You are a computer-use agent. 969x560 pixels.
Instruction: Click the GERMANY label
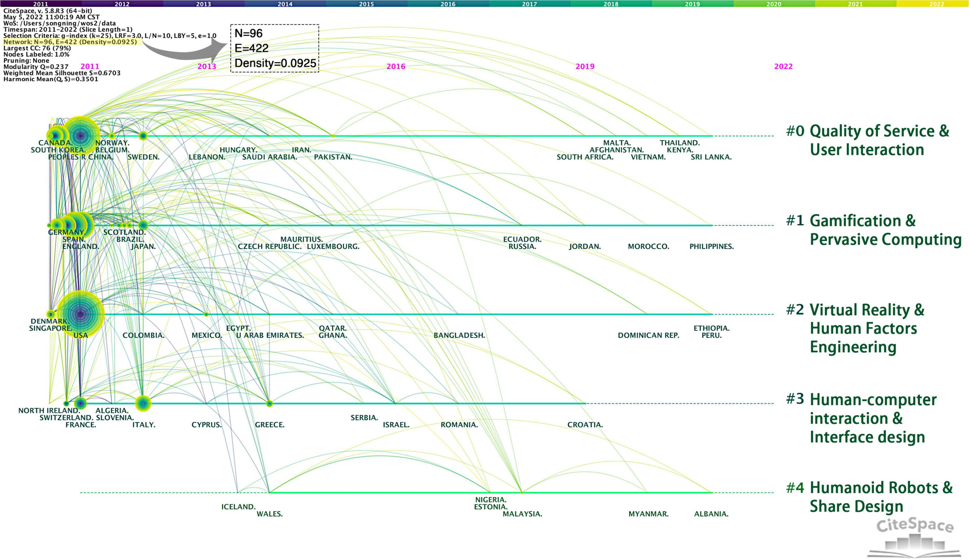(66, 232)
